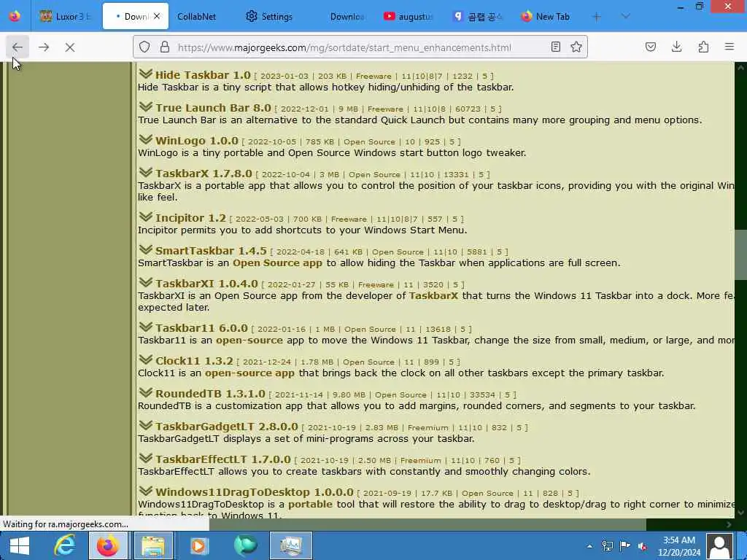The width and height of the screenshot is (747, 560).
Task: Expand details arrow for Incipitor 1.2
Action: click(145, 217)
